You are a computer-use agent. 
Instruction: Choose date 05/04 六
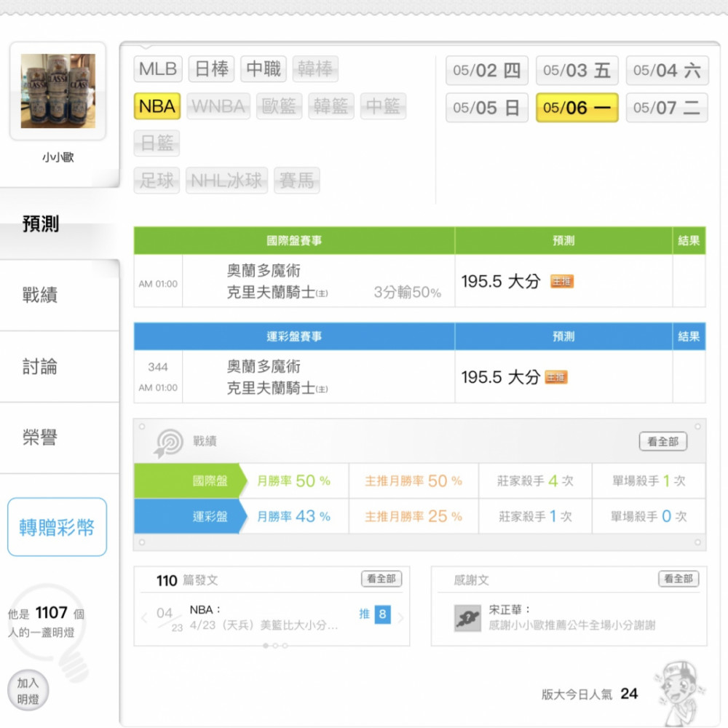point(667,71)
